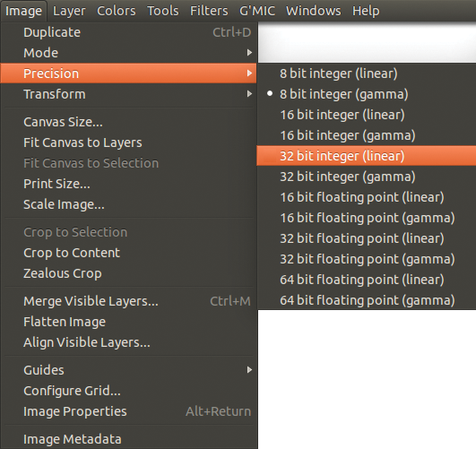Select 32 bit integer (gamma) precision
Viewport: 476px width, 449px height.
(x=367, y=177)
